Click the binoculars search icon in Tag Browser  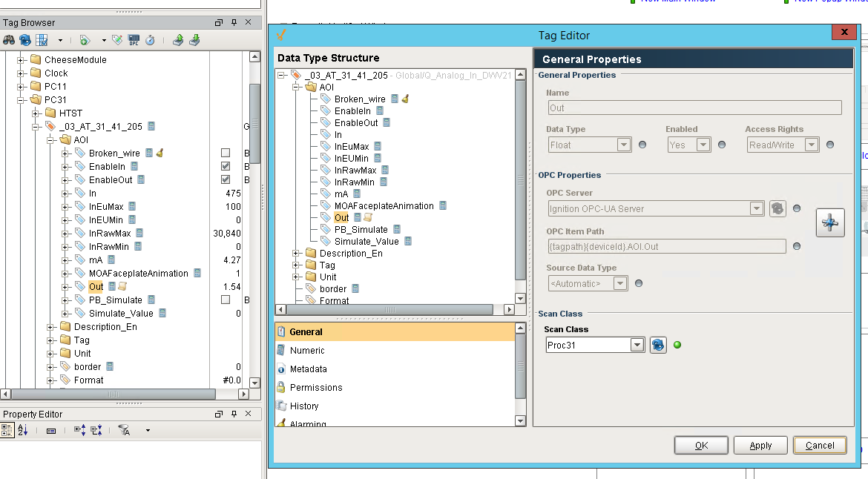pyautogui.click(x=9, y=40)
